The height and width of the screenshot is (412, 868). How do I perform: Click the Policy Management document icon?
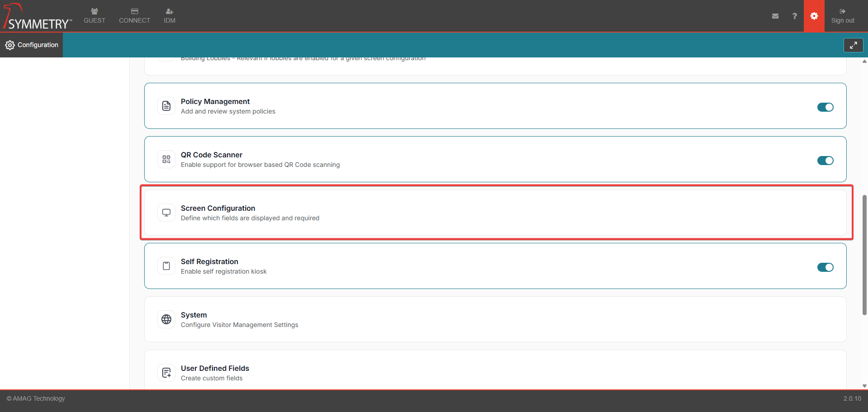coord(166,105)
